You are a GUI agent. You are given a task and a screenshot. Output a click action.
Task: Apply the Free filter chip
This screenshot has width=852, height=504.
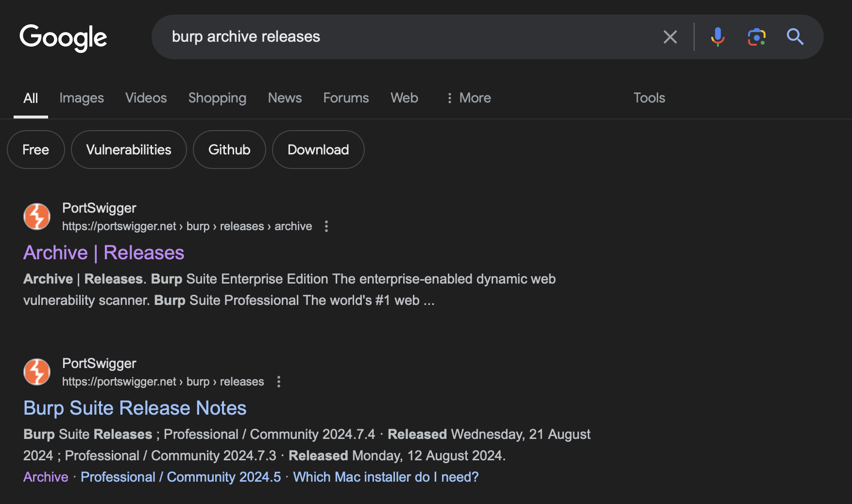coord(35,150)
